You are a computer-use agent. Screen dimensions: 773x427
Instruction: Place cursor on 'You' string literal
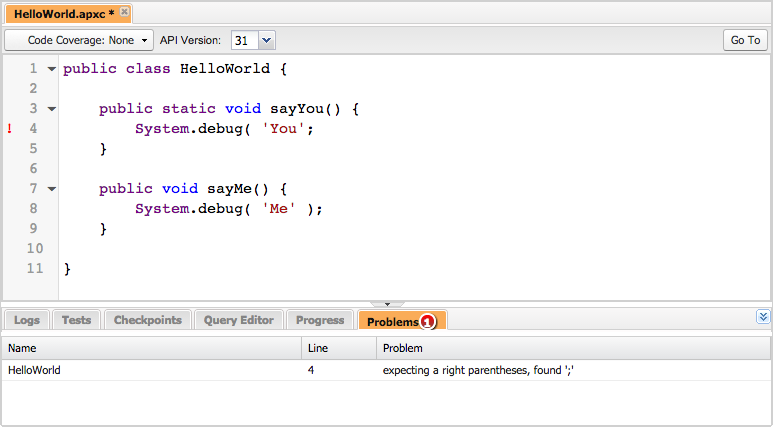pos(283,129)
